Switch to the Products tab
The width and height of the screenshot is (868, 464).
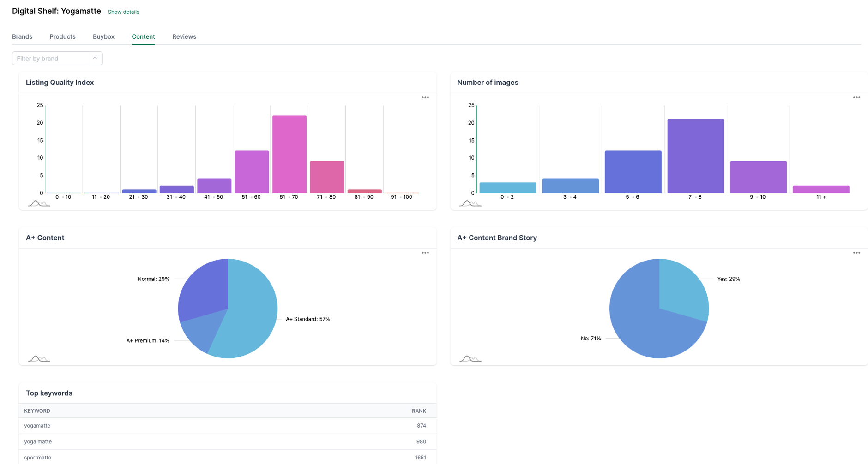click(x=62, y=36)
